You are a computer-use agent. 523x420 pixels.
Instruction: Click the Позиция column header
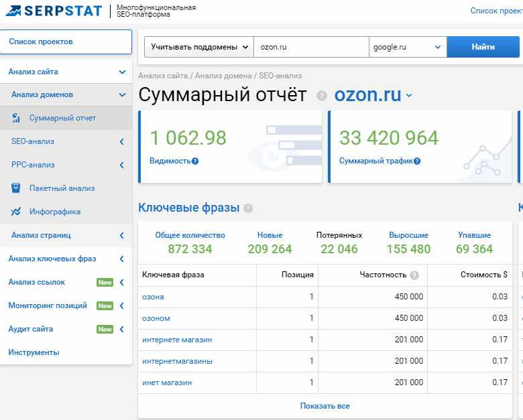298,275
